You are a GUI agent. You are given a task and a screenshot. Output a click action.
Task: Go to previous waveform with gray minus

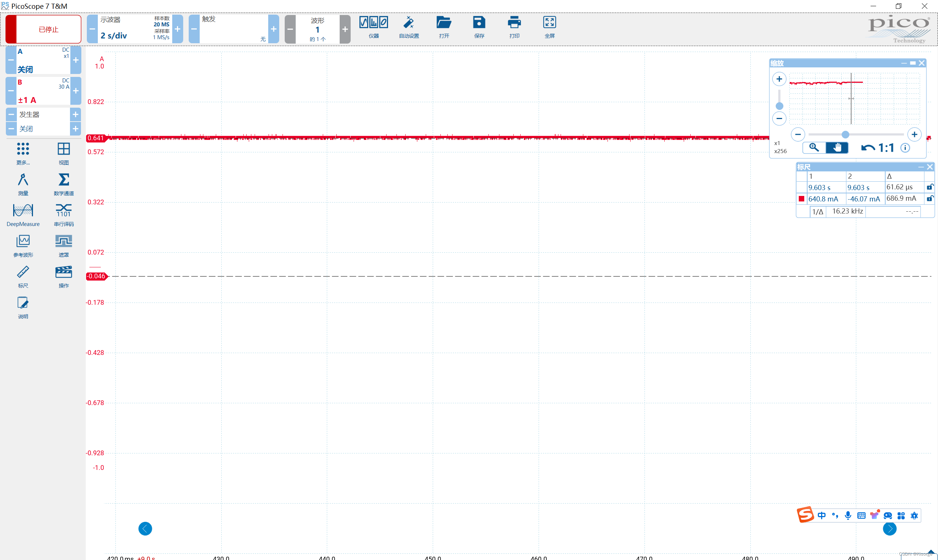290,29
